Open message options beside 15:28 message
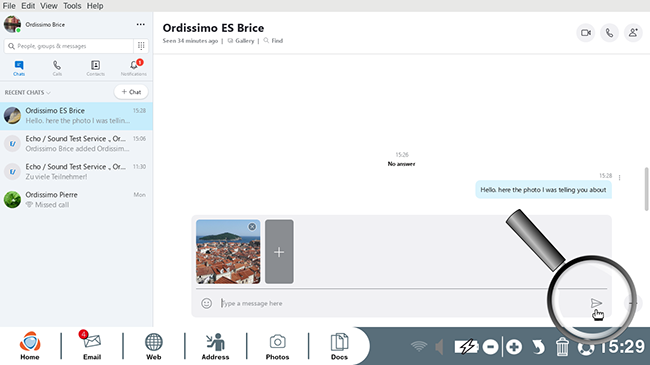The width and height of the screenshot is (650, 365). [619, 178]
